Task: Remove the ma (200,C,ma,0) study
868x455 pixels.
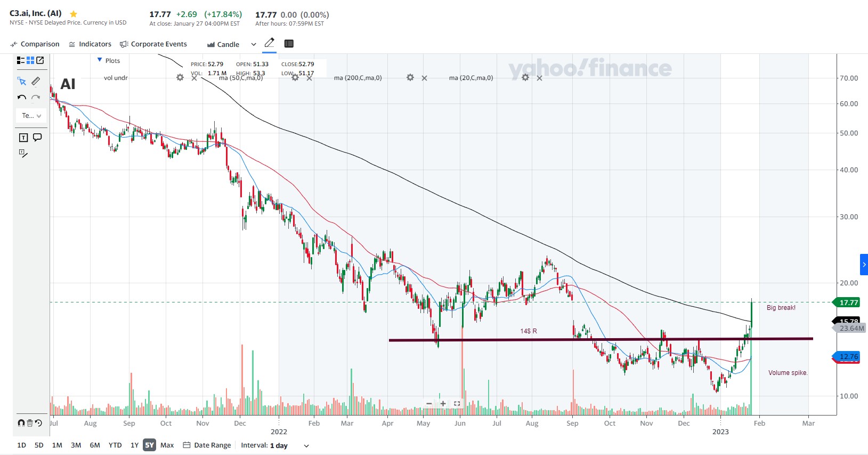Action: tap(424, 78)
